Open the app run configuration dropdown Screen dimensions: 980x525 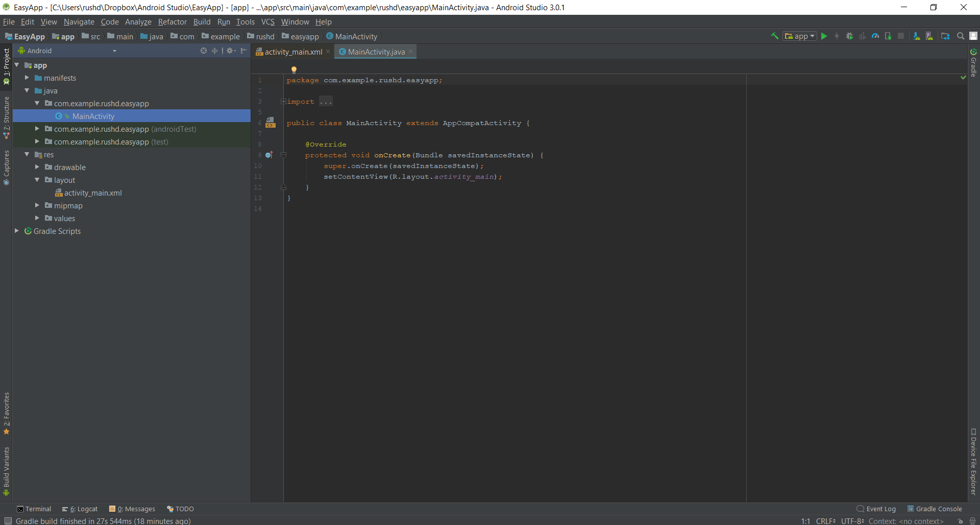800,36
